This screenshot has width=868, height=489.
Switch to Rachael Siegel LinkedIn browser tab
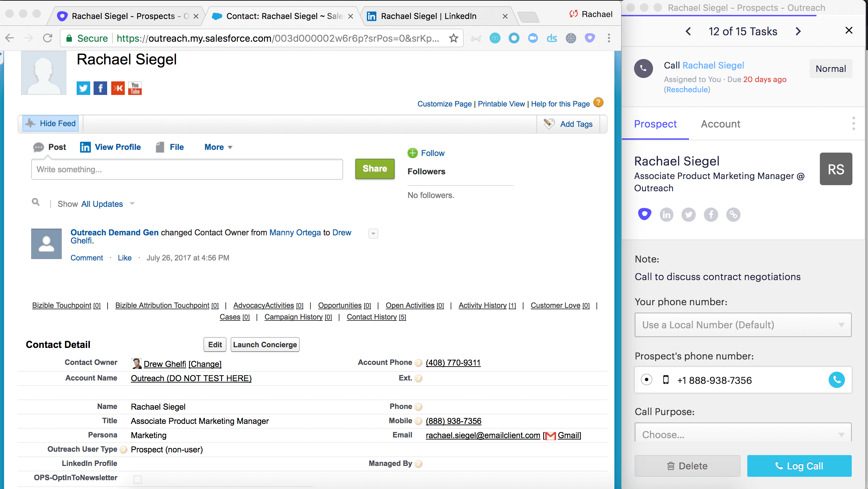(x=429, y=16)
